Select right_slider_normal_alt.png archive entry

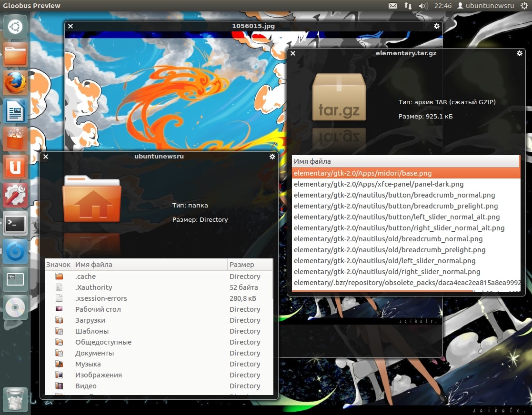(406, 228)
